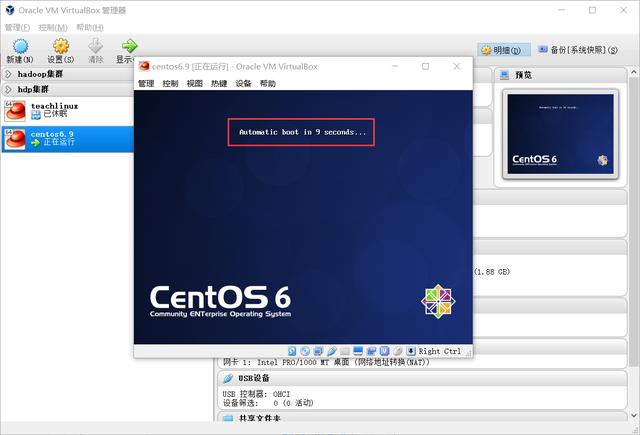Open 控制 menu in the centos6.9 VM window

coord(170,84)
